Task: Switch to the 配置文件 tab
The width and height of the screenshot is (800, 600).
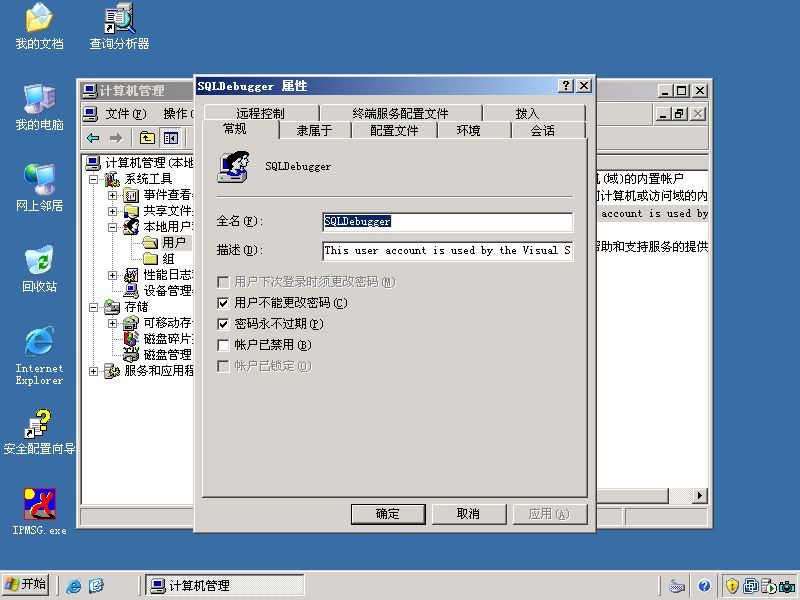Action: (x=394, y=131)
